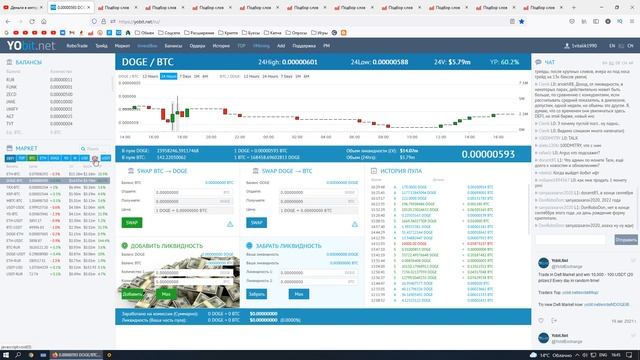Click the YObit.net logo
This screenshot has height=360, width=640.
(x=31, y=45)
